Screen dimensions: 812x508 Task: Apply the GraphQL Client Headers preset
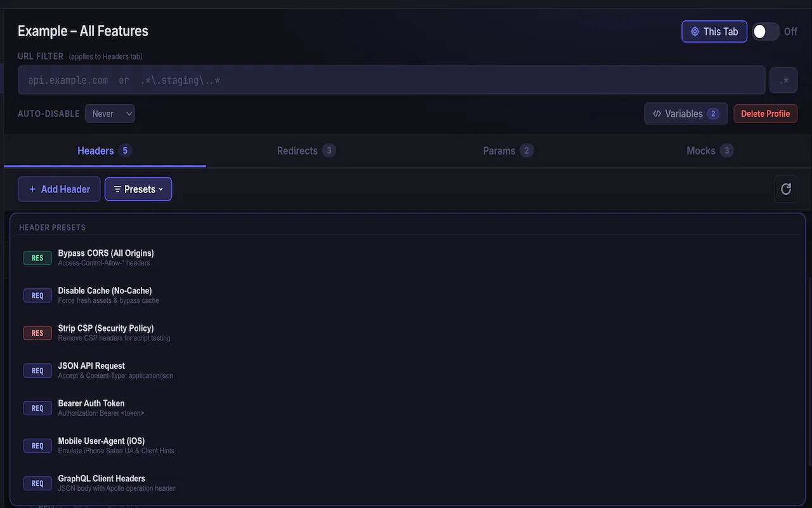[408, 483]
